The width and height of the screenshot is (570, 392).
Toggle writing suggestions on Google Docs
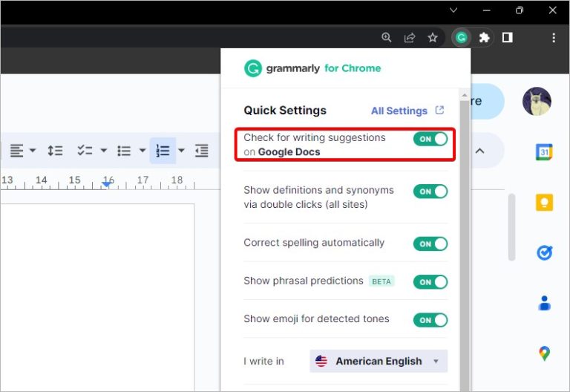click(430, 139)
